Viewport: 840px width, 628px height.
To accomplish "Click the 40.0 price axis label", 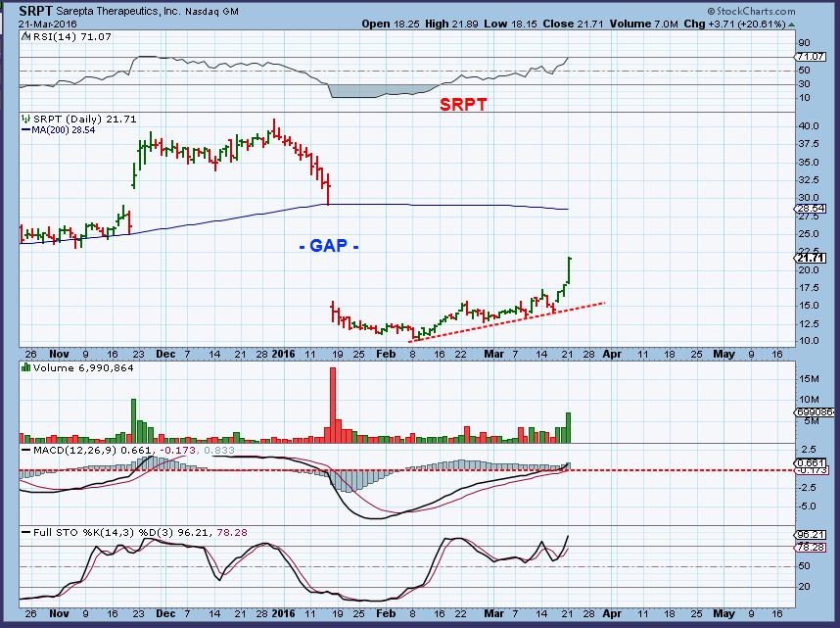I will pos(808,126).
